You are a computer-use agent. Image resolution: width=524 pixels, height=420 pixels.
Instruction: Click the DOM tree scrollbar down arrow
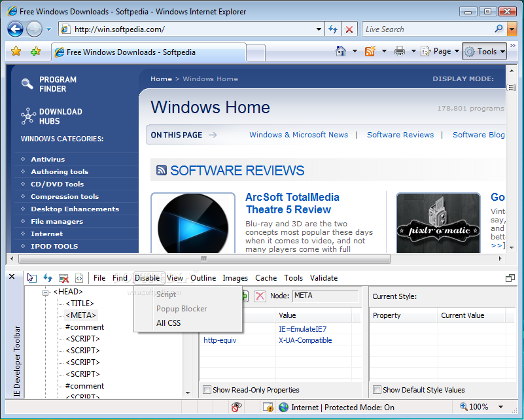coord(188,393)
